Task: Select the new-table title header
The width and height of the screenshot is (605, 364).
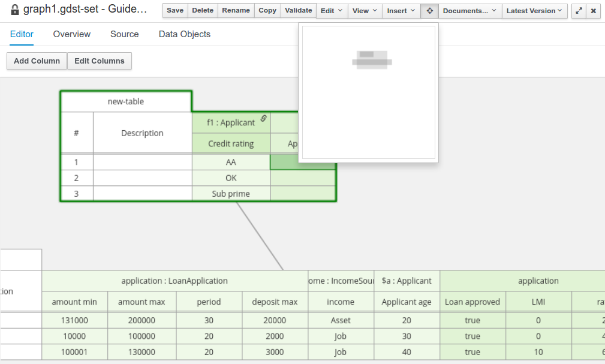Action: tap(126, 101)
